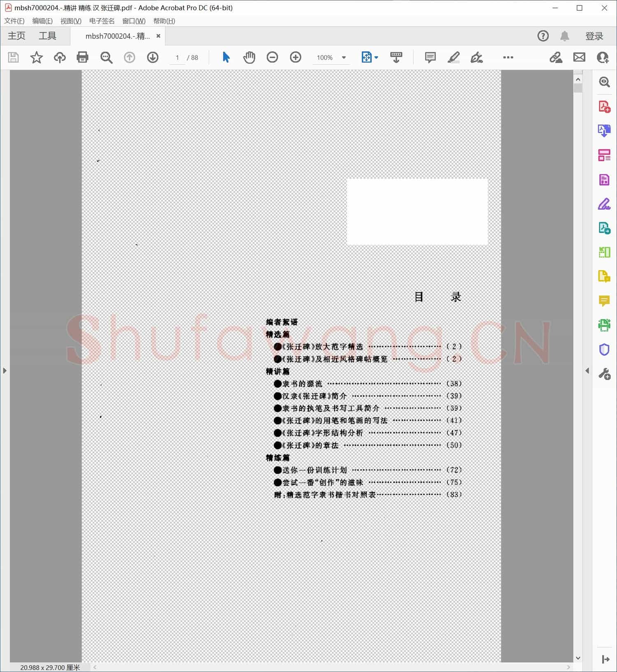This screenshot has height=672, width=617.
Task: Close the mbsh7000204 document tab
Action: (158, 36)
